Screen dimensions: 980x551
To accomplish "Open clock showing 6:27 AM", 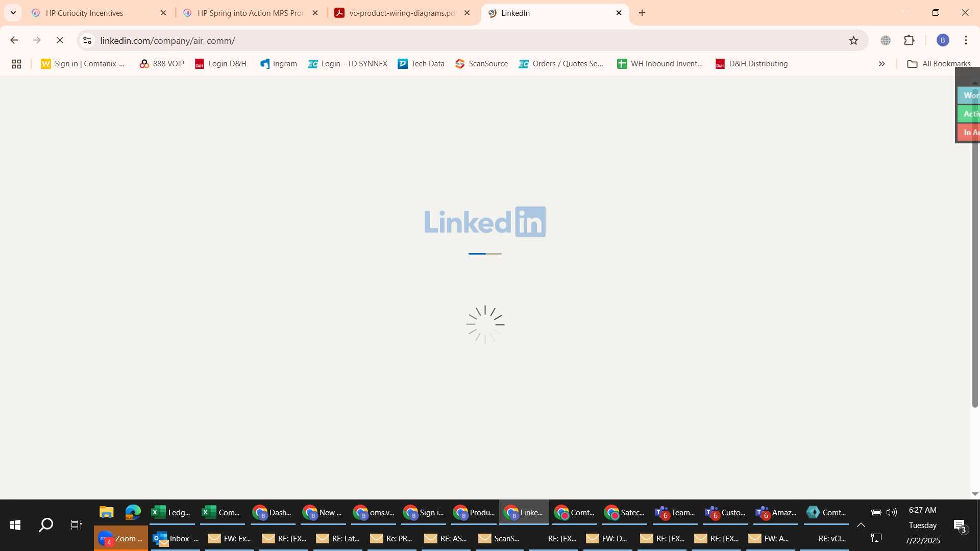I will coord(922,510).
